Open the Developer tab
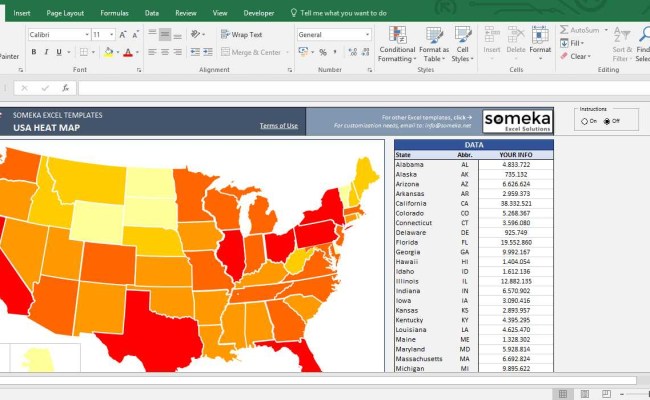Viewport: 650px width, 400px height. tap(259, 13)
